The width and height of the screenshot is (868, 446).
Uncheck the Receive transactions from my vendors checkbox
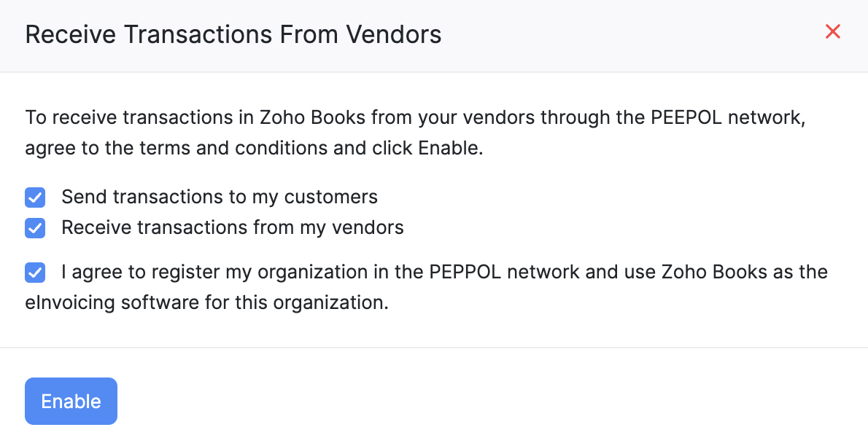[35, 228]
